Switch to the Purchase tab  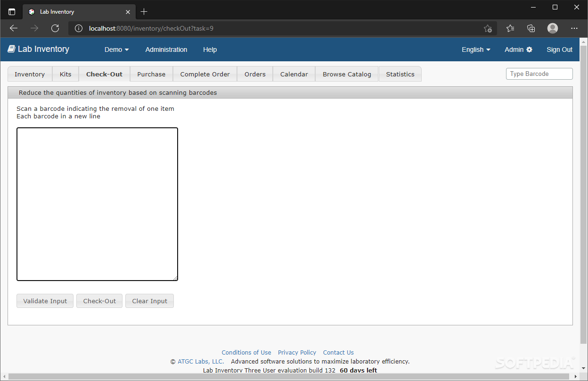click(151, 74)
